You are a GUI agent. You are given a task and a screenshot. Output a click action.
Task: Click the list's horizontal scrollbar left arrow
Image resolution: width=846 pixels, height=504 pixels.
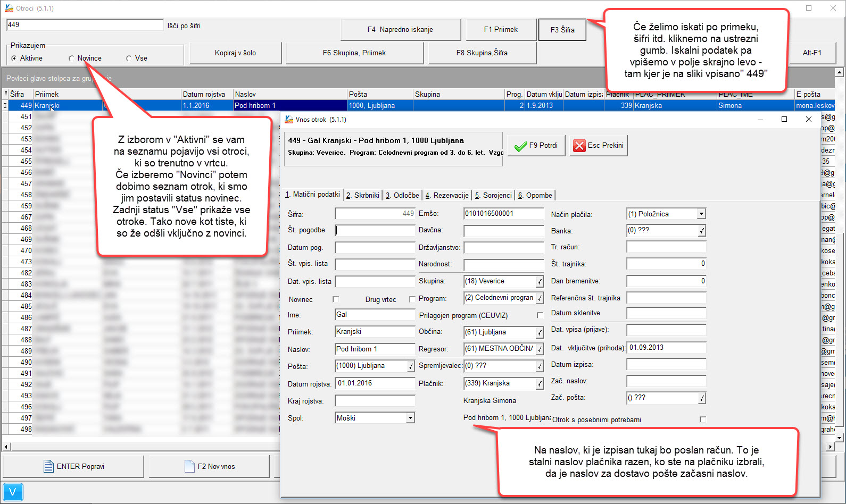[6, 447]
